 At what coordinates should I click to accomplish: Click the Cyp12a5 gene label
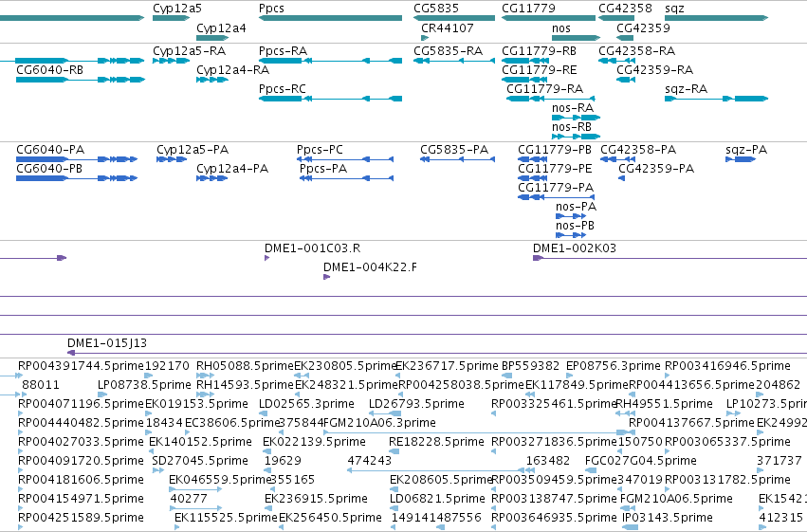(177, 9)
